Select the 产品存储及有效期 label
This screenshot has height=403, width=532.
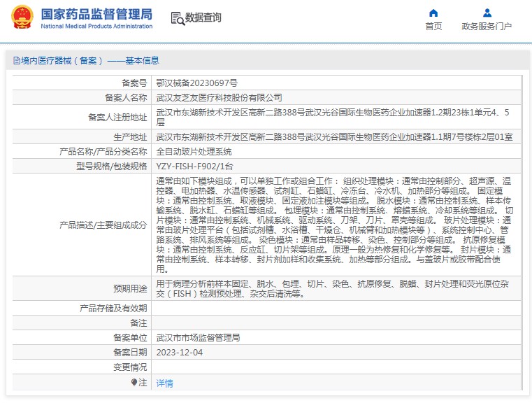(113, 309)
